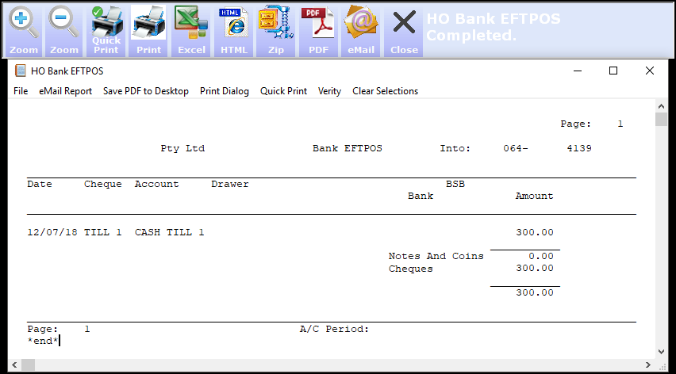676x374 pixels.
Task: Click the Verity menu item
Action: [329, 91]
